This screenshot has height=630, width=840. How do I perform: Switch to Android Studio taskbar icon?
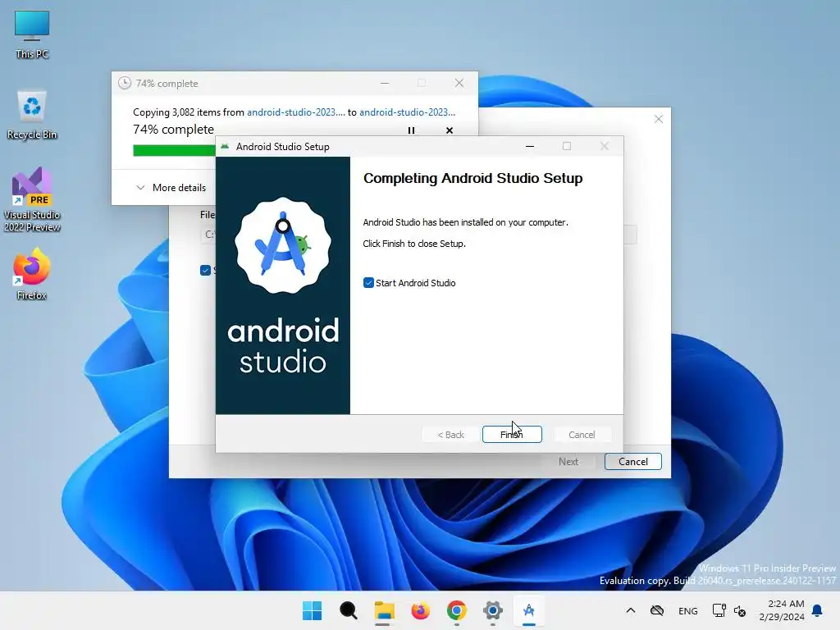pos(529,610)
